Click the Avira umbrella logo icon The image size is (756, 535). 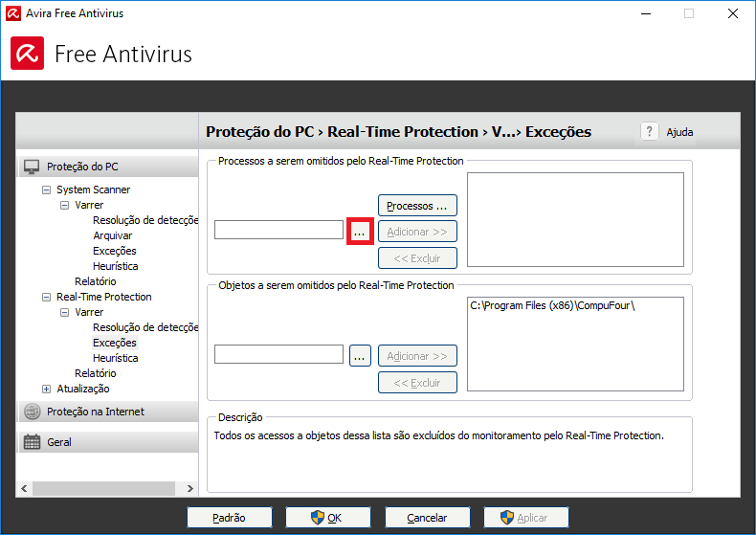[27, 54]
